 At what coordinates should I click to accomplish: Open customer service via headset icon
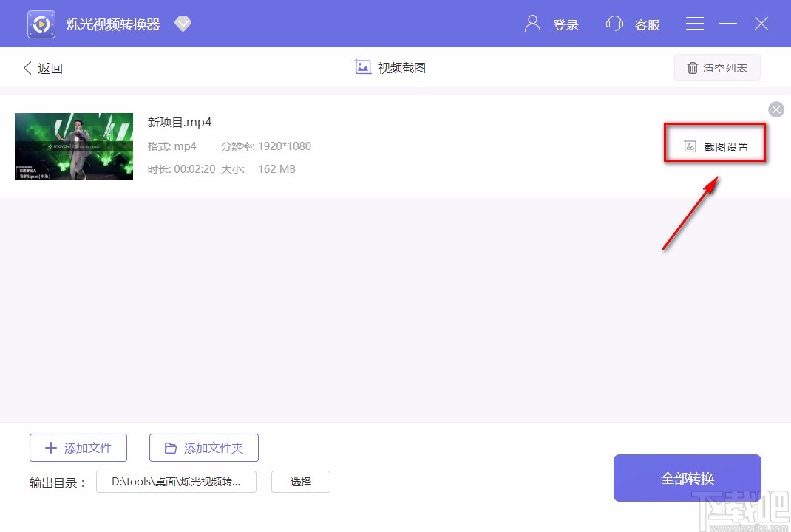tap(614, 23)
